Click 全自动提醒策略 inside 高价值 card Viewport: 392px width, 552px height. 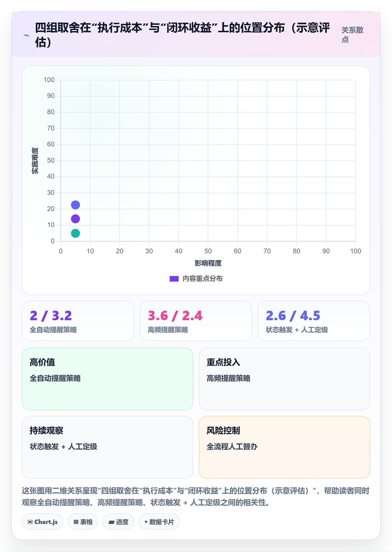[55, 378]
